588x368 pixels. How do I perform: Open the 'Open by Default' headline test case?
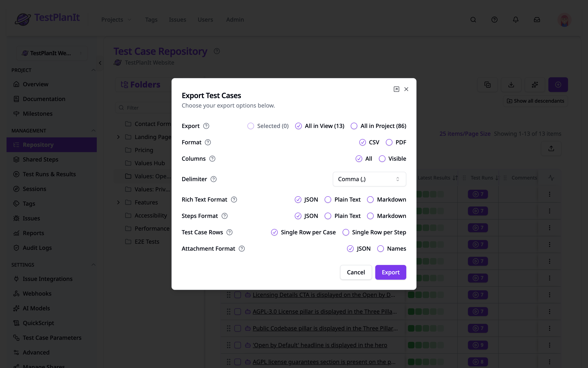[320, 345]
